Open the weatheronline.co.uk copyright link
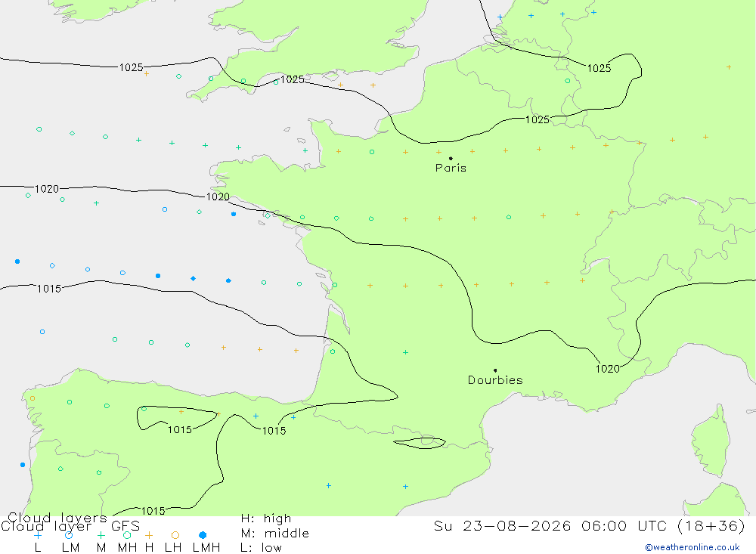 click(692, 547)
